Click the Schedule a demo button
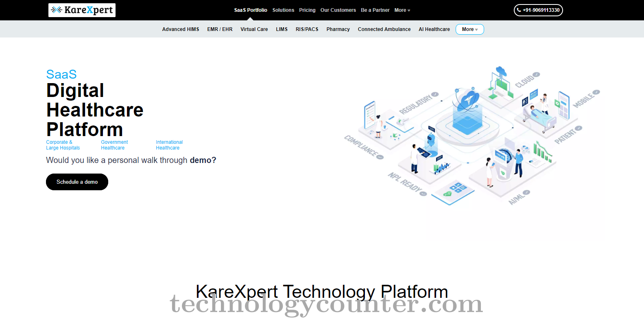The width and height of the screenshot is (644, 319). click(x=77, y=182)
